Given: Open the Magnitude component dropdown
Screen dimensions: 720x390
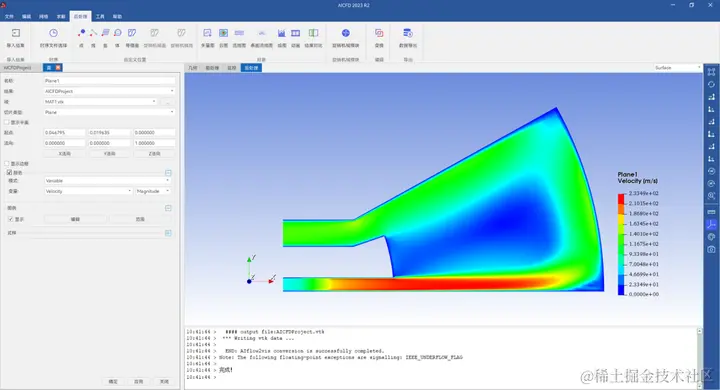Looking at the screenshot, I should tap(153, 191).
